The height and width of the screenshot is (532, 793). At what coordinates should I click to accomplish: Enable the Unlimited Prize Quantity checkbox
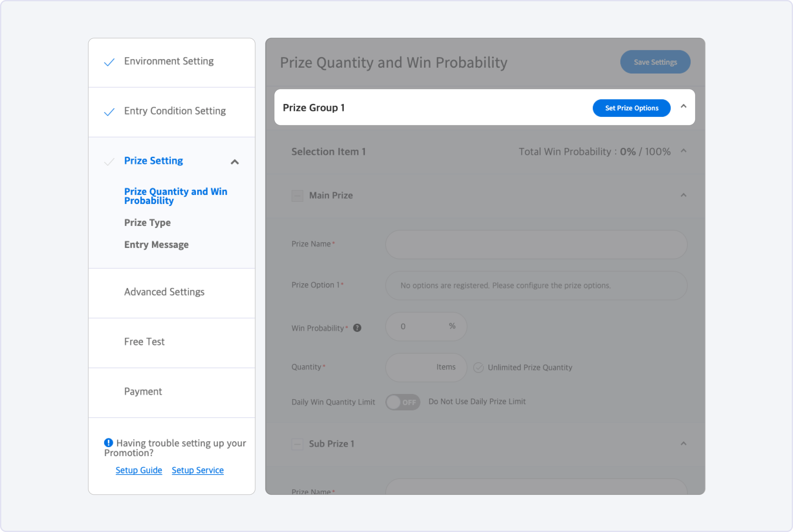click(x=478, y=367)
